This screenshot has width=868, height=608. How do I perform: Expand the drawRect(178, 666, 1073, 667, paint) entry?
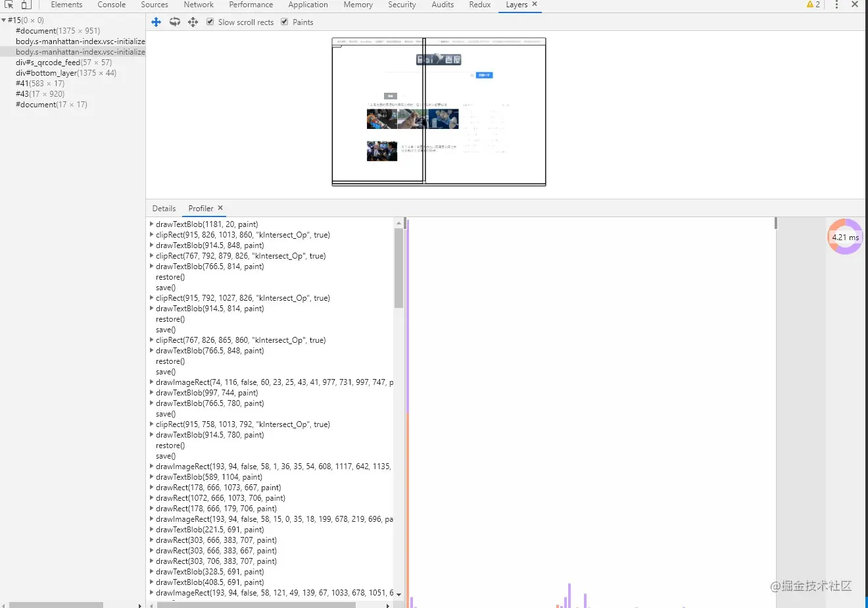point(151,488)
